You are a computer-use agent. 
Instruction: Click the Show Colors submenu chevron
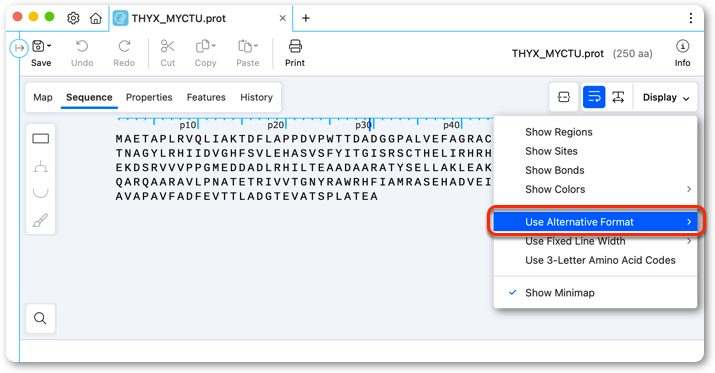point(689,189)
